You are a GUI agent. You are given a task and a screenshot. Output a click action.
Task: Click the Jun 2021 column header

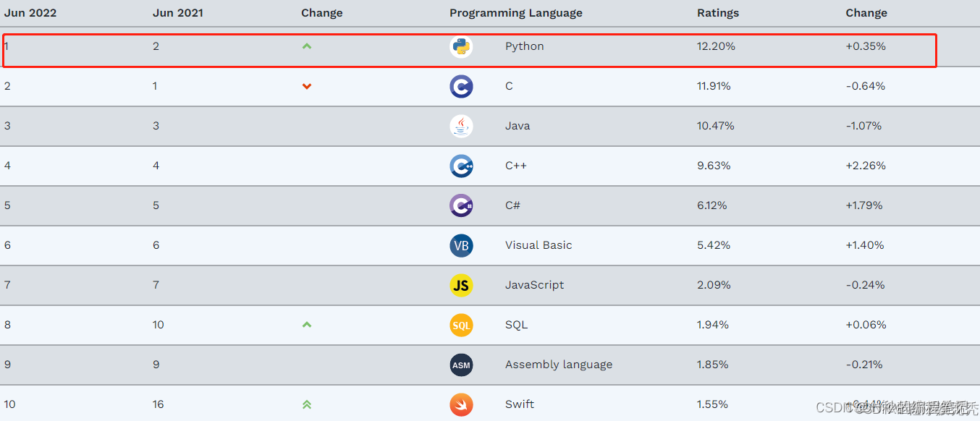[178, 13]
